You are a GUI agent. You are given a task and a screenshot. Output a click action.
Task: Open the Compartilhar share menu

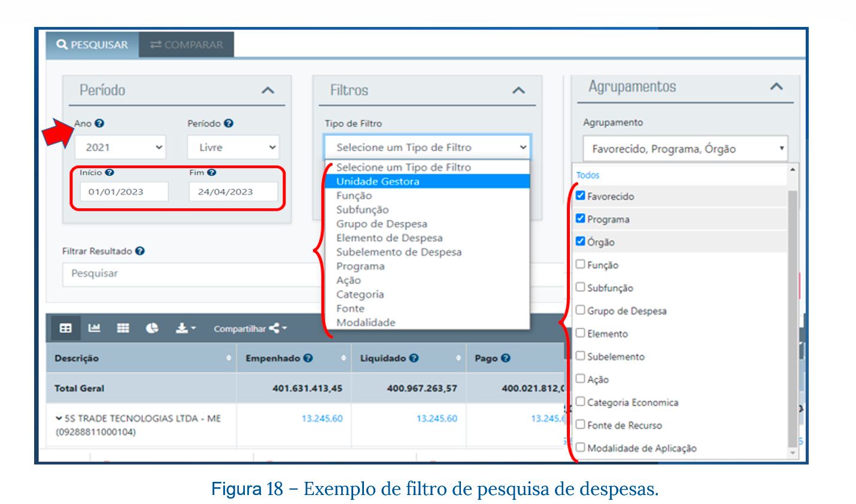pos(250,329)
